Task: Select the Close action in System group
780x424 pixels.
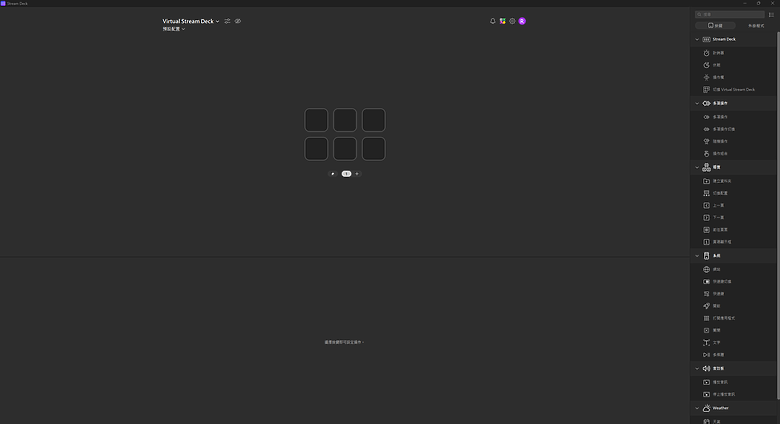Action: 734,330
